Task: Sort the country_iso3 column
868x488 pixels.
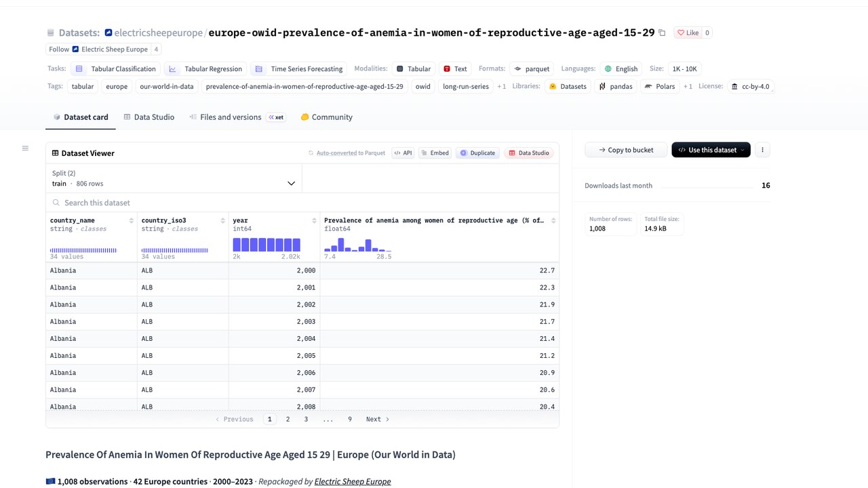Action: pos(222,221)
